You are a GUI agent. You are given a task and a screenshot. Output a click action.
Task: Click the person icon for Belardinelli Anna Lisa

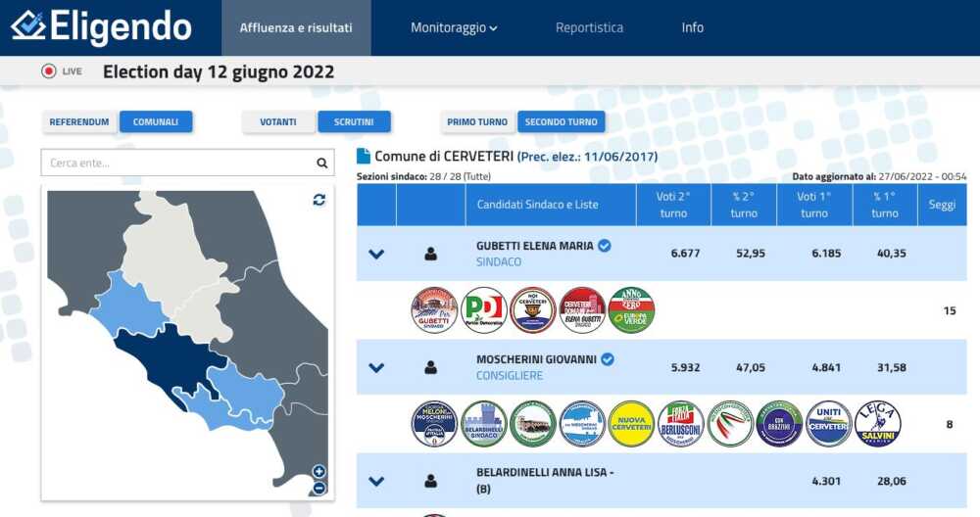[430, 482]
